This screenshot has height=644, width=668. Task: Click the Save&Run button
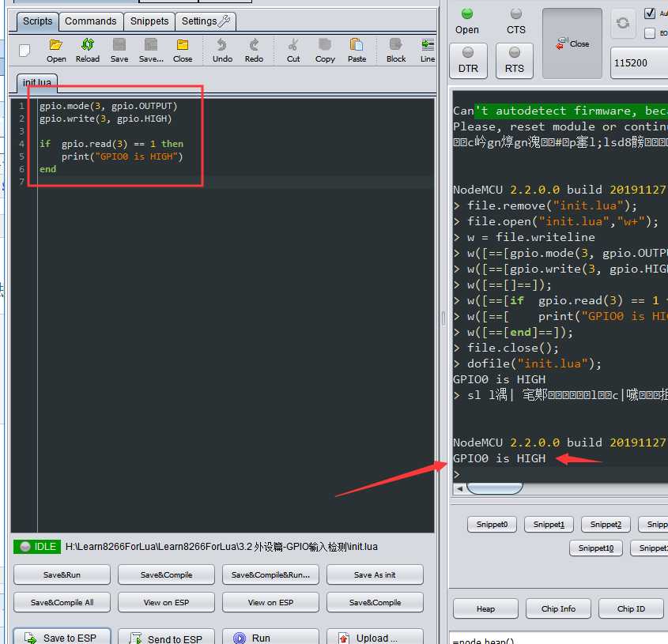(x=62, y=574)
